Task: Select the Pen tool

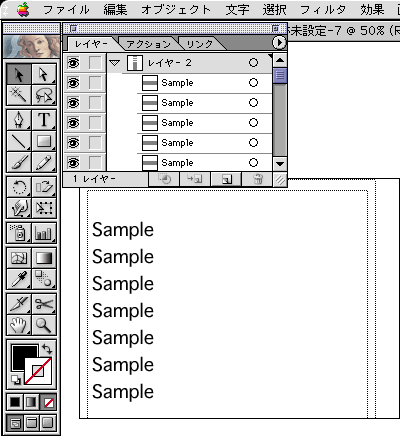Action: point(19,120)
